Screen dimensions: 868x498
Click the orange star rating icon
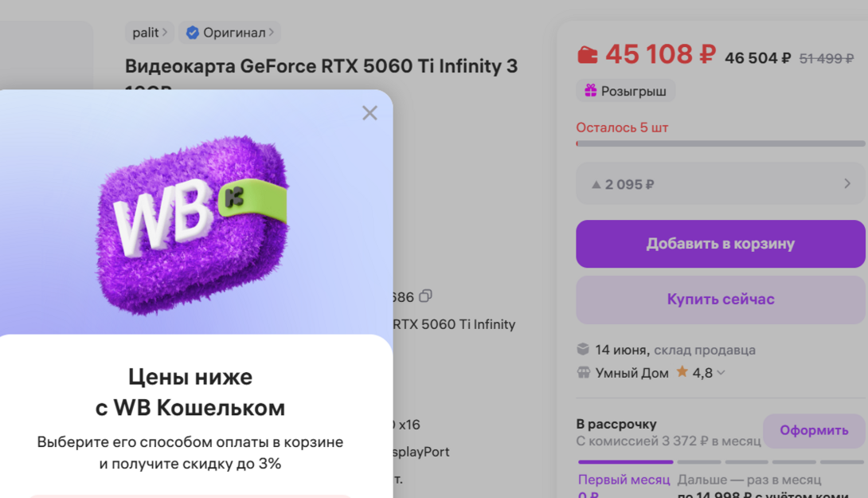(x=682, y=372)
